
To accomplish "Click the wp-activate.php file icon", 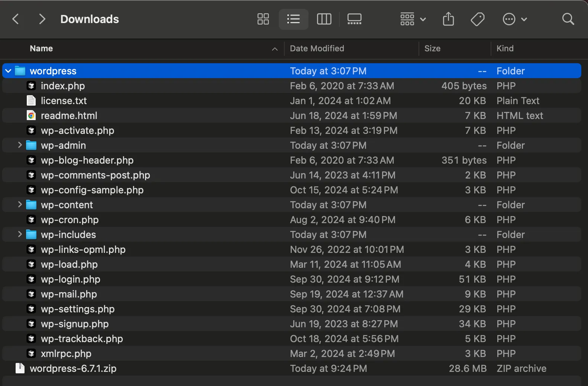I will [31, 130].
